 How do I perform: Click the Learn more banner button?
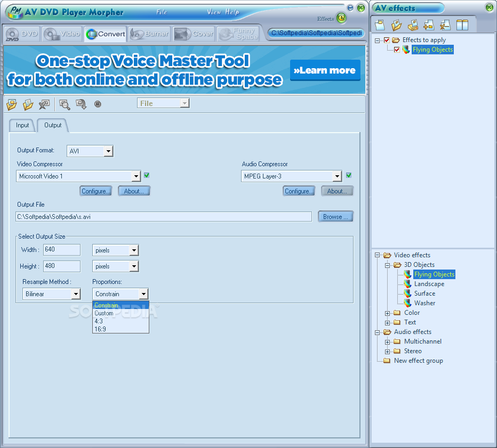[325, 70]
